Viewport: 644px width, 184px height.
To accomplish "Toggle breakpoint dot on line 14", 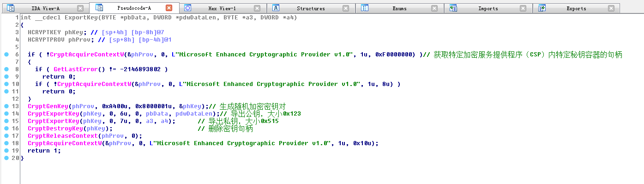I will point(6,114).
